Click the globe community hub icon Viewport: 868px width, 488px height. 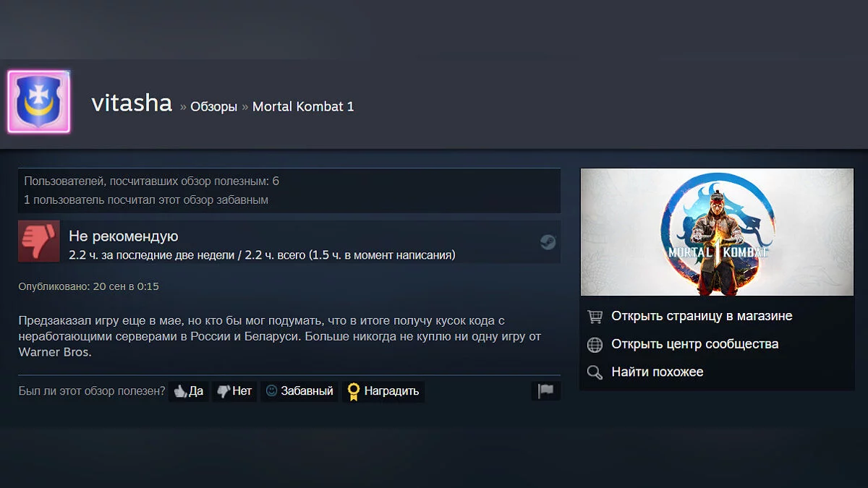pyautogui.click(x=595, y=345)
